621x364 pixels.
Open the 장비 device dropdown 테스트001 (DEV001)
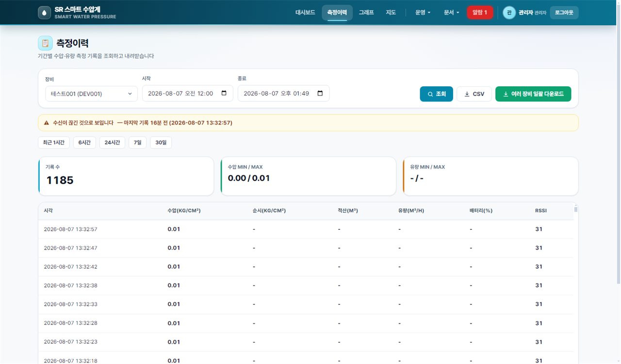tap(91, 94)
